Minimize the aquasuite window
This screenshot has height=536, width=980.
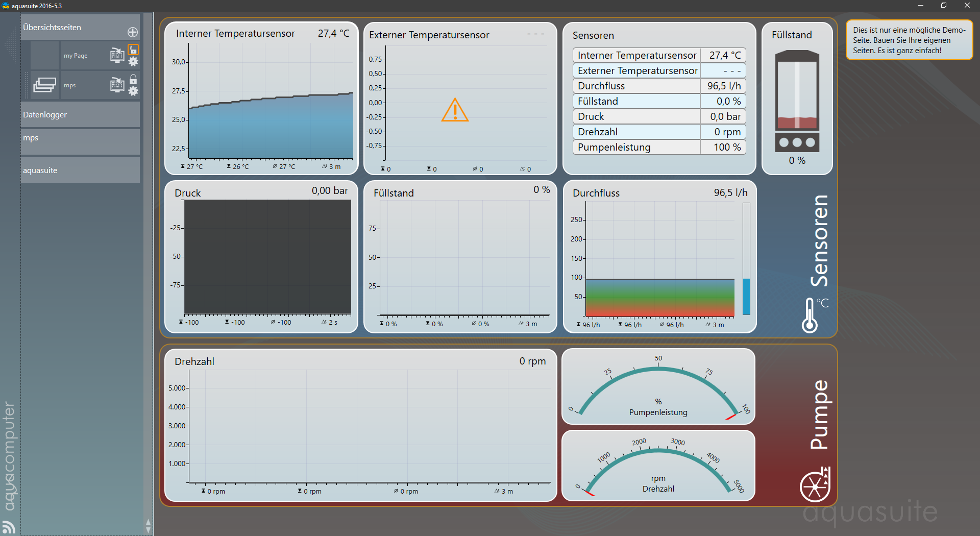(x=921, y=6)
